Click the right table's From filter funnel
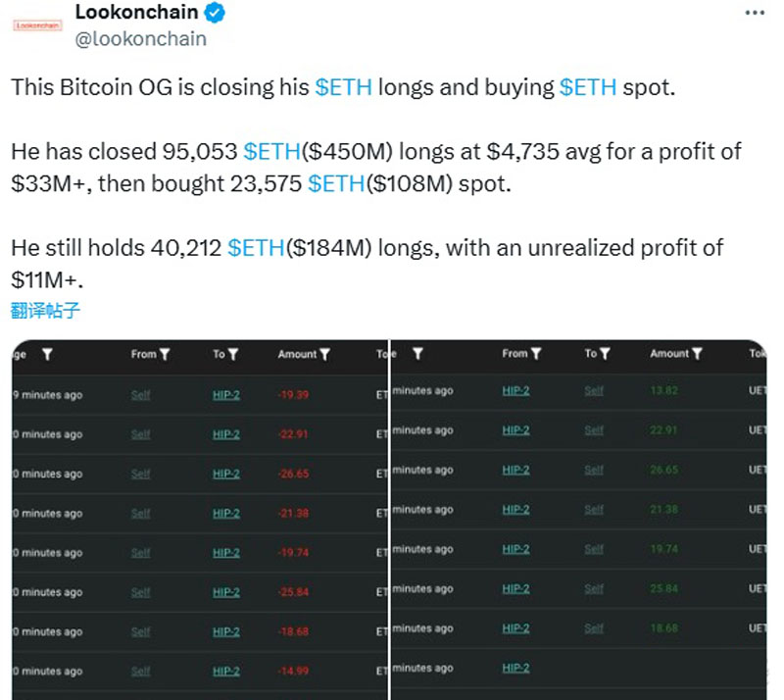 click(x=538, y=354)
